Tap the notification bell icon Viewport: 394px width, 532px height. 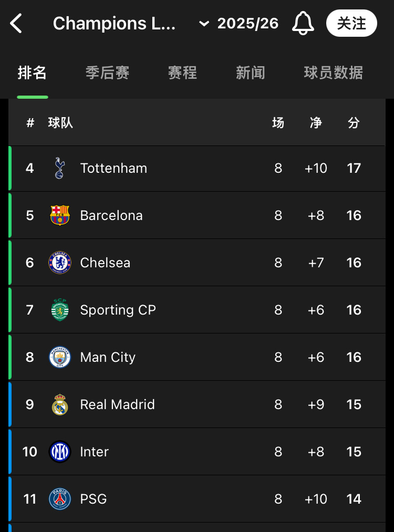click(303, 24)
